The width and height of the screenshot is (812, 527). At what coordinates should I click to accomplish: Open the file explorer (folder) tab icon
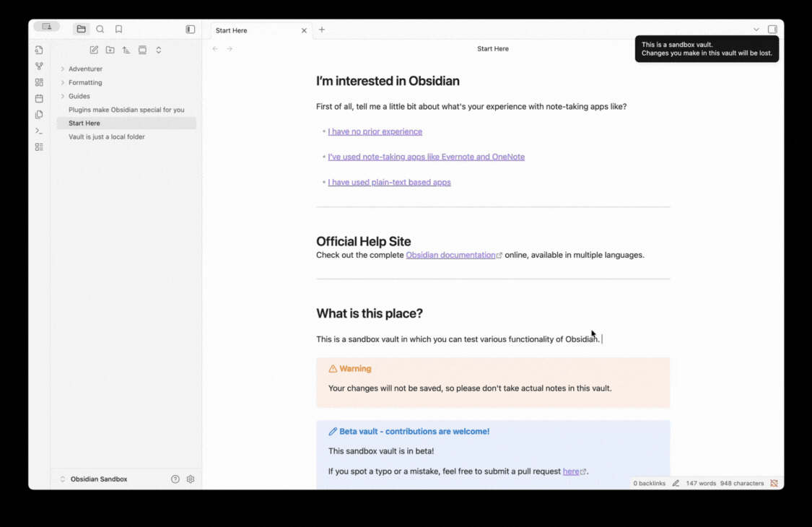pyautogui.click(x=82, y=30)
